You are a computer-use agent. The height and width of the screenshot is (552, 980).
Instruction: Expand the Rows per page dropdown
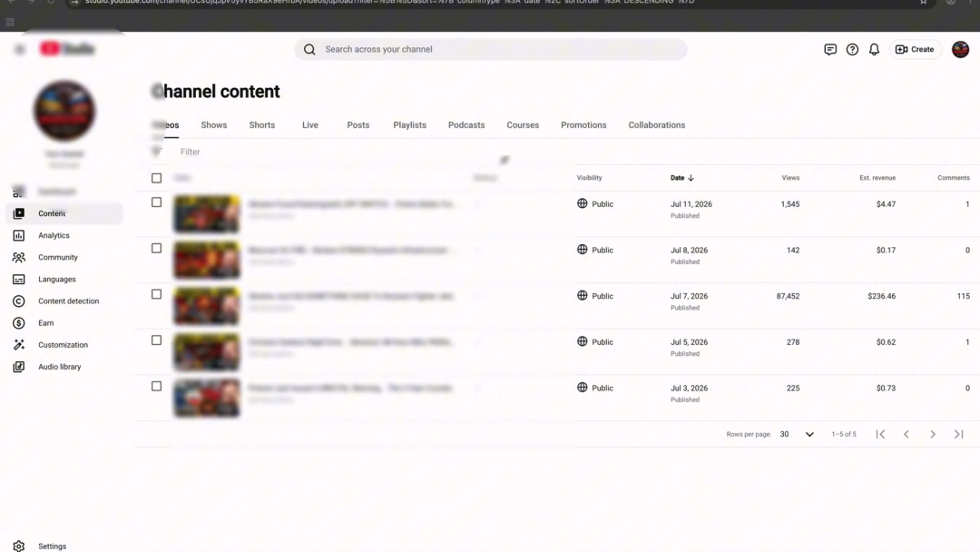click(x=797, y=435)
